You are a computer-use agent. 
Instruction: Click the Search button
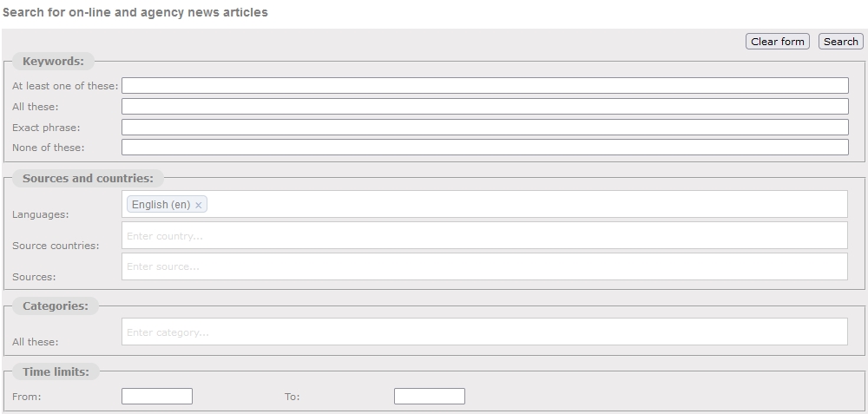[x=840, y=42]
